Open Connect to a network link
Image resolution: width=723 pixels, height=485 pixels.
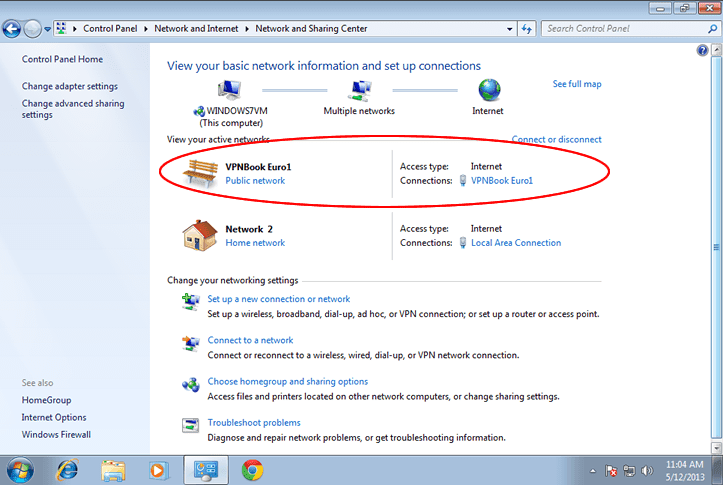coord(250,340)
